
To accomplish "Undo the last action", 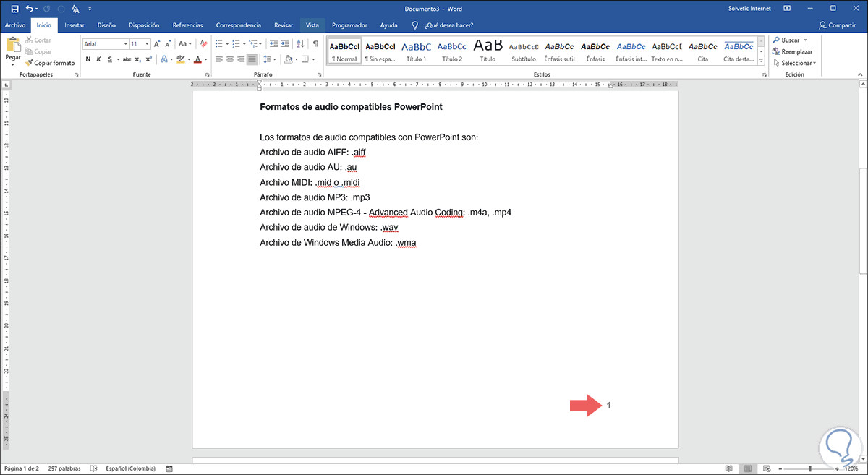I will (x=30, y=9).
